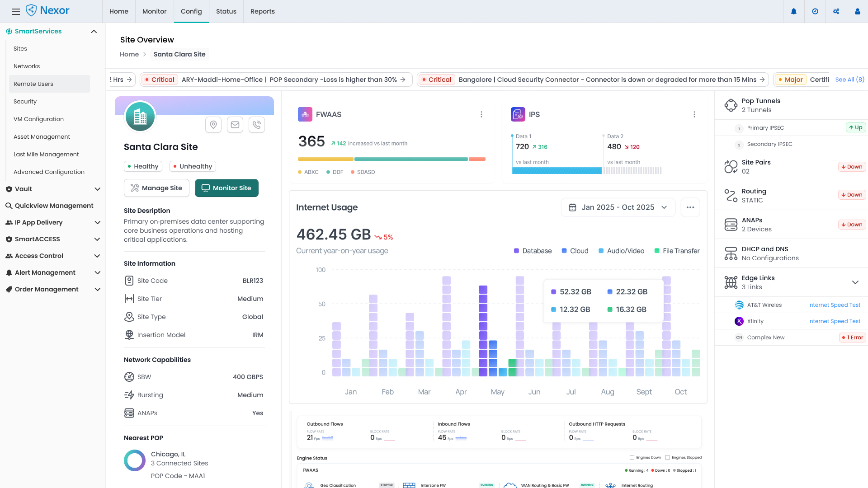
Task: Click the user profile icon
Action: pos(857,11)
